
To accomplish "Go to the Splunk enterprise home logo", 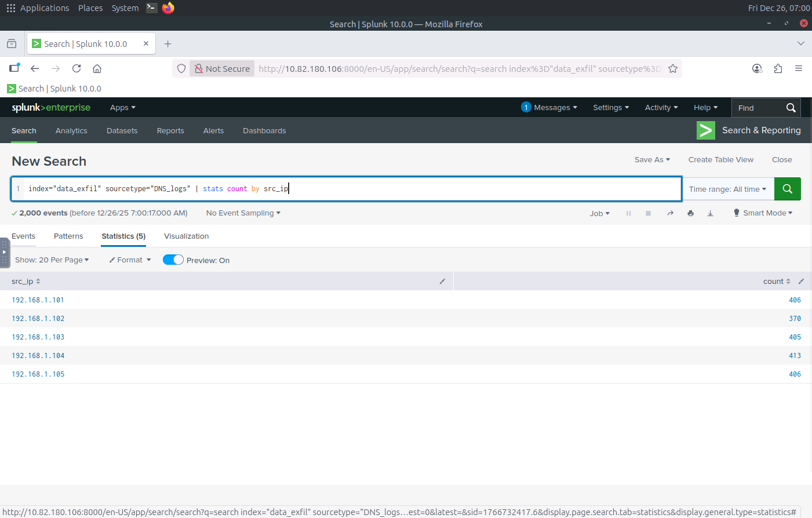I will click(x=51, y=107).
